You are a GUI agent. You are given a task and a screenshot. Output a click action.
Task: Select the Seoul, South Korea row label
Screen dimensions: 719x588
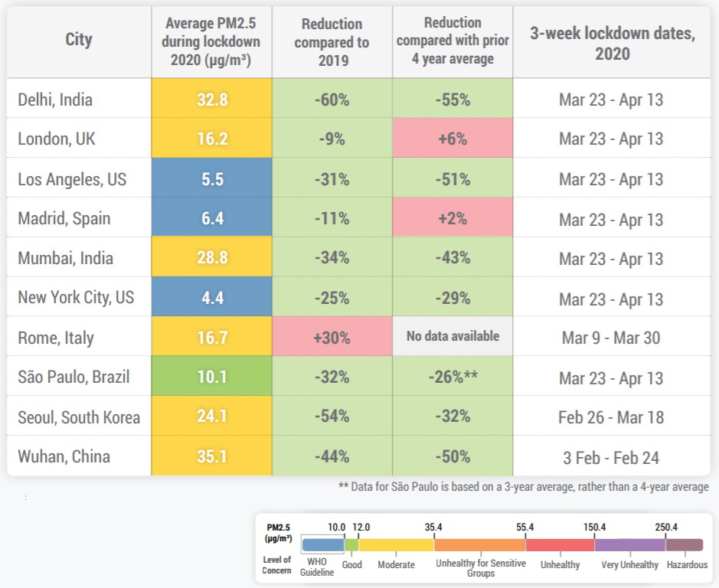point(79,417)
